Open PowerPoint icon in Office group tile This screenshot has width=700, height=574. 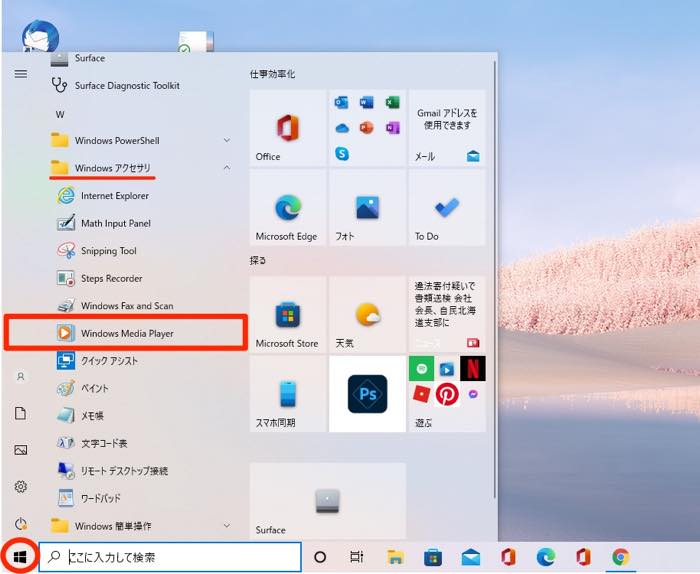[x=367, y=129]
